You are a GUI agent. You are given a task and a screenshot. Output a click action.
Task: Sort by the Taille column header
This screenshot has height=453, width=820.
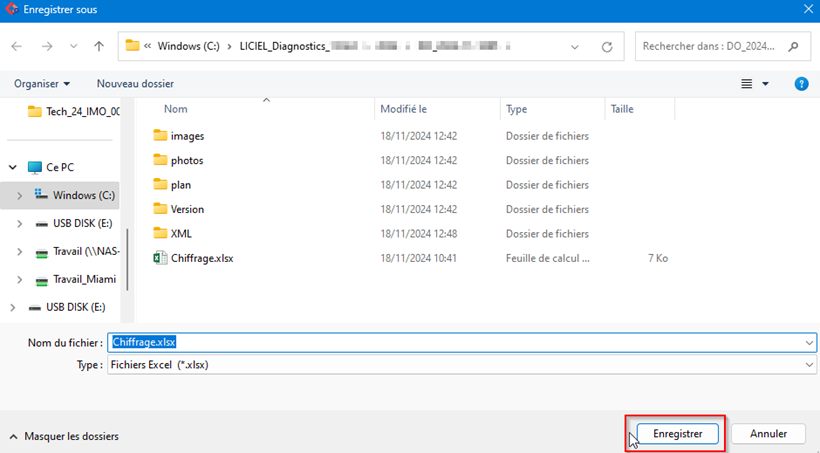[x=622, y=109]
